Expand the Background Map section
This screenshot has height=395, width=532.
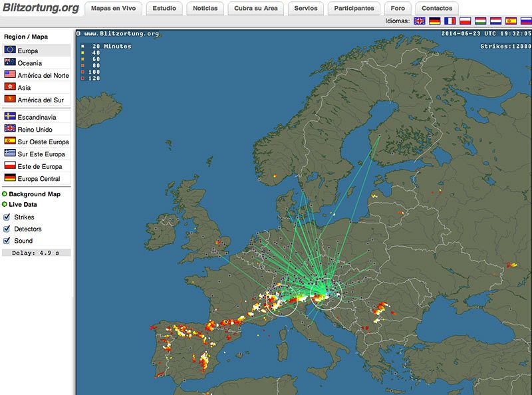[x=34, y=194]
